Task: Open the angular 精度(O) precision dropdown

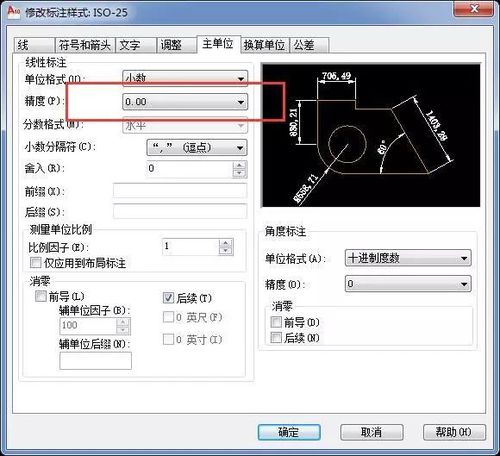Action: tap(408, 284)
